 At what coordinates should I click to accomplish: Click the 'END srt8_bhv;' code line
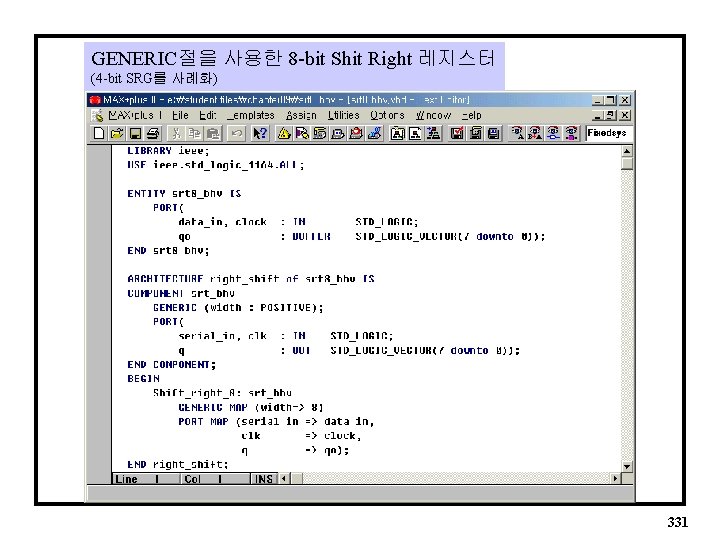[168, 250]
